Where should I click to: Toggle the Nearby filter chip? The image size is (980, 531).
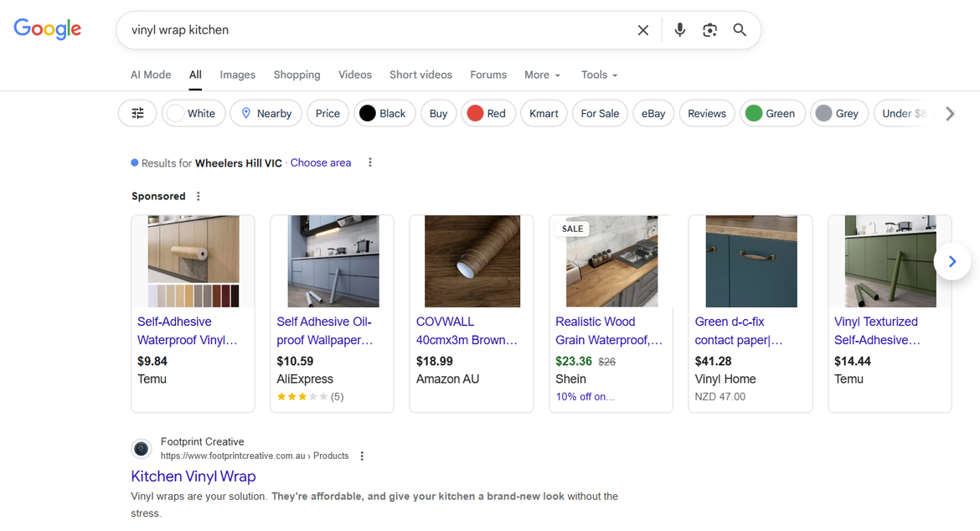[266, 113]
